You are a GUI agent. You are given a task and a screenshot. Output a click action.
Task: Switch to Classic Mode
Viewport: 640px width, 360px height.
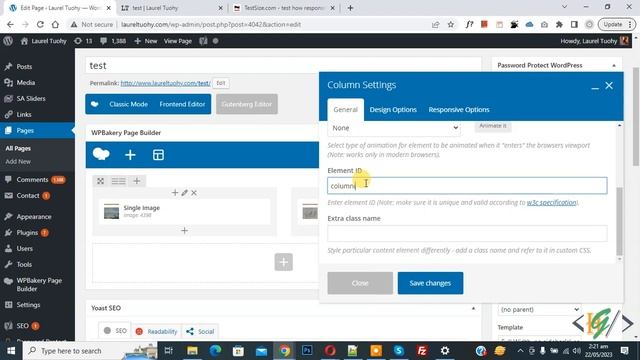click(128, 104)
